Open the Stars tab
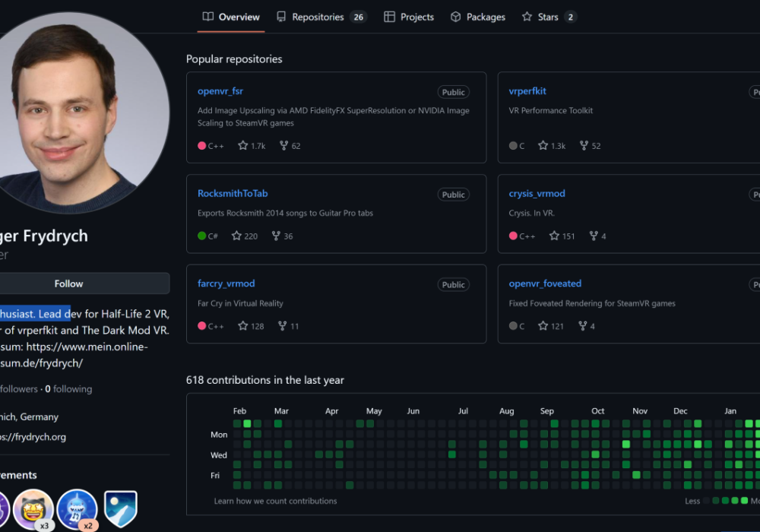This screenshot has width=760, height=532. [x=549, y=17]
